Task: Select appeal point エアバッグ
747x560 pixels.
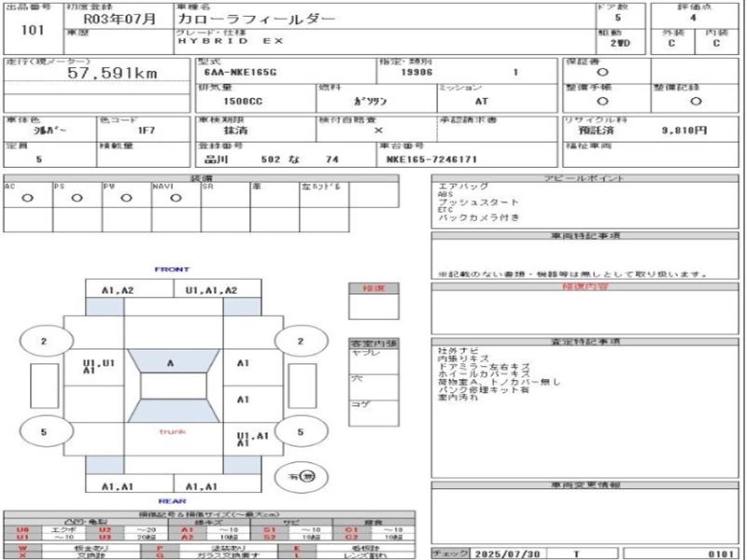Action: 463,186
